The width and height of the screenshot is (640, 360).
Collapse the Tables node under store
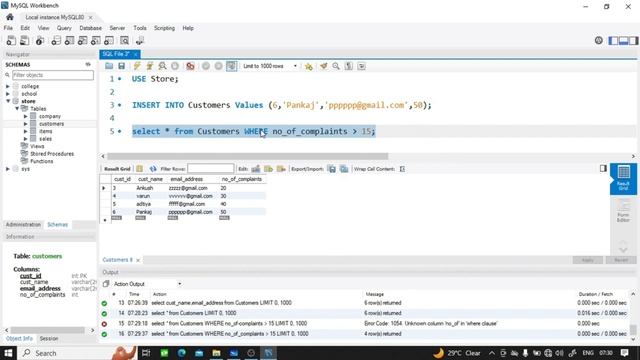pos(17,109)
